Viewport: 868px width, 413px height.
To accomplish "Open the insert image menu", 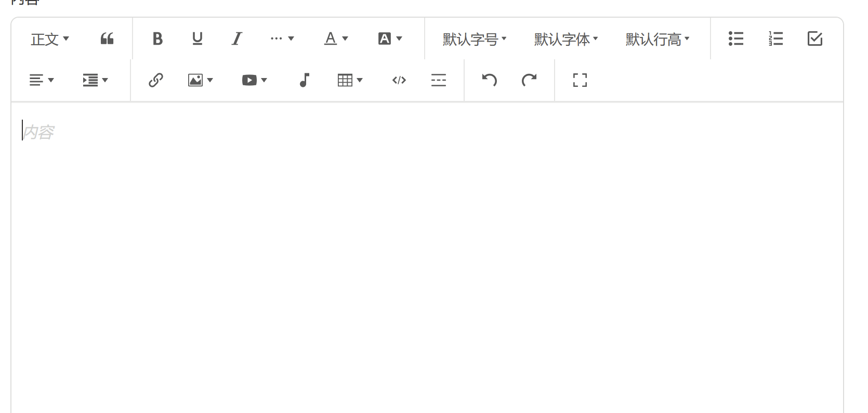I will 201,80.
